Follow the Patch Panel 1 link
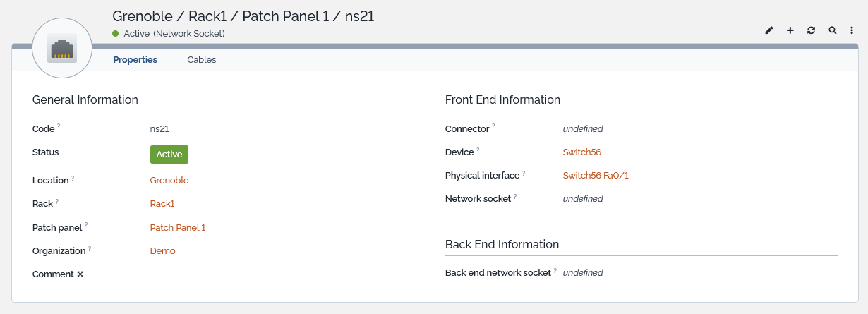 point(178,228)
